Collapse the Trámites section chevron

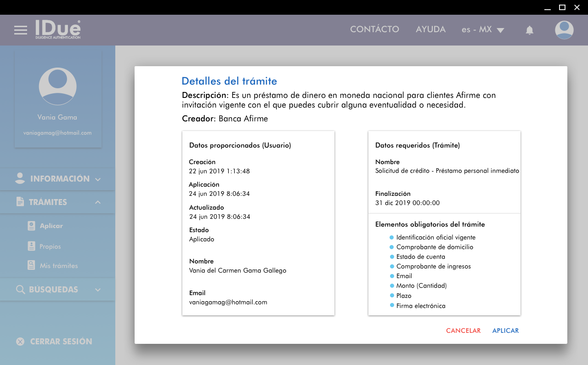click(x=98, y=202)
